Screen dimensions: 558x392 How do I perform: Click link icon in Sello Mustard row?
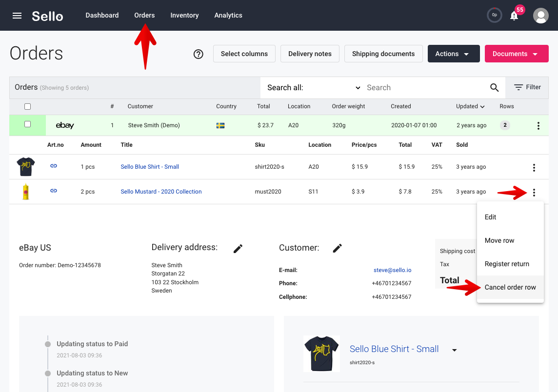(x=53, y=191)
